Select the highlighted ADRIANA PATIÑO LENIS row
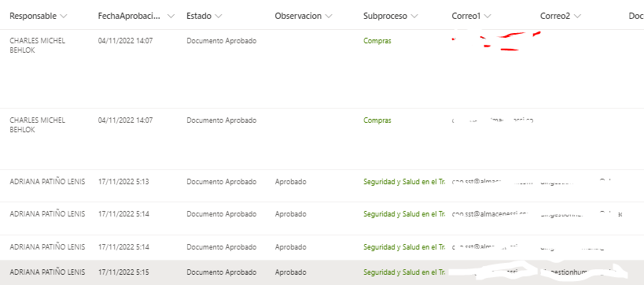This screenshot has width=644, height=285. click(x=322, y=272)
